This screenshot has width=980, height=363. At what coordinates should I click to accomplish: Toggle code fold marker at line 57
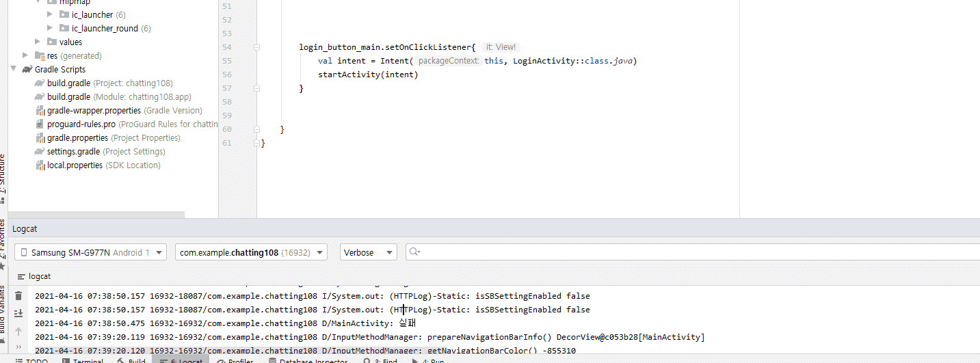256,88
